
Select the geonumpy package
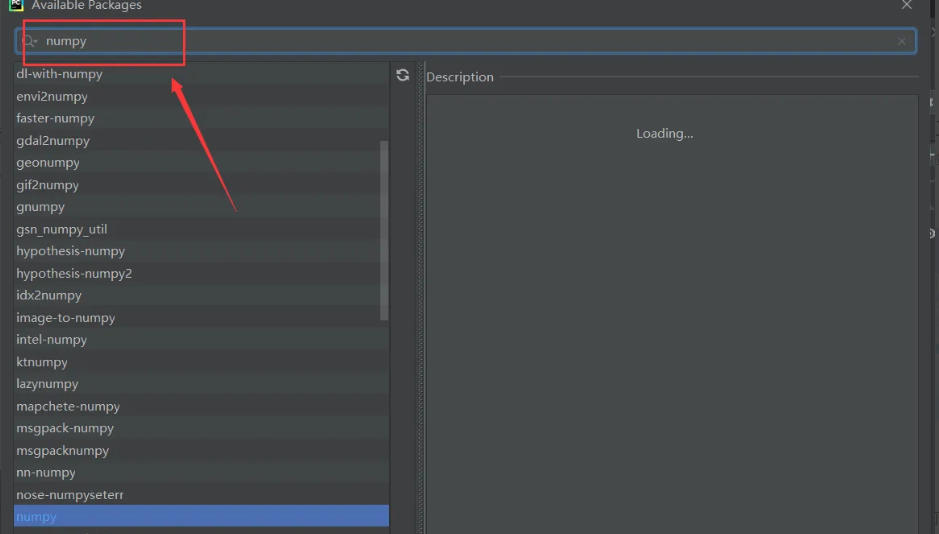(201, 163)
